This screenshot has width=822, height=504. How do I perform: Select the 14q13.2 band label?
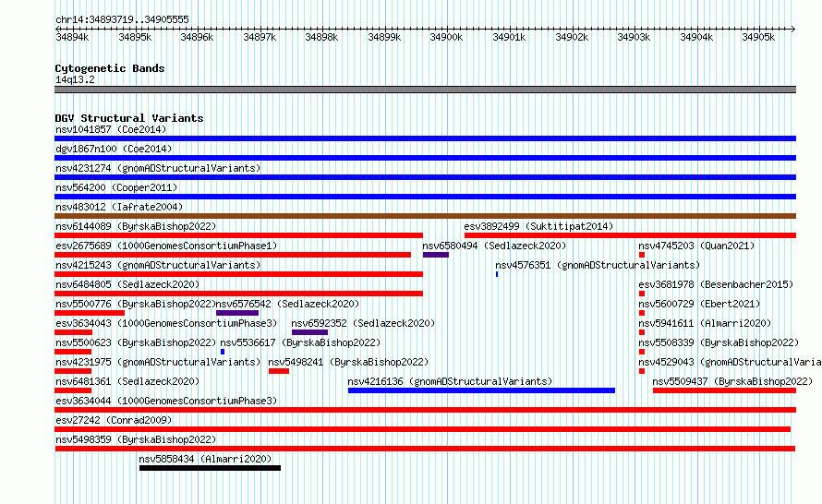[75, 79]
